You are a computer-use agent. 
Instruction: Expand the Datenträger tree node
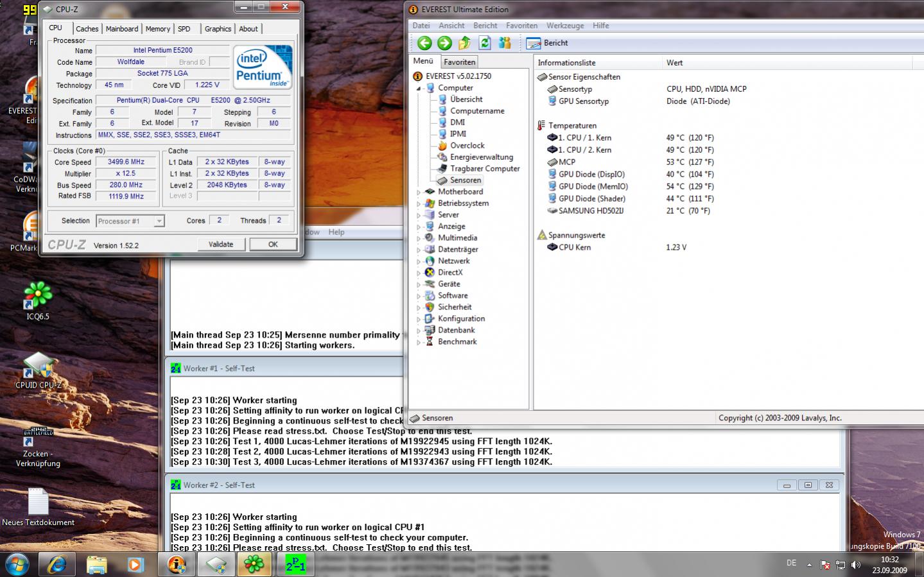(x=419, y=250)
